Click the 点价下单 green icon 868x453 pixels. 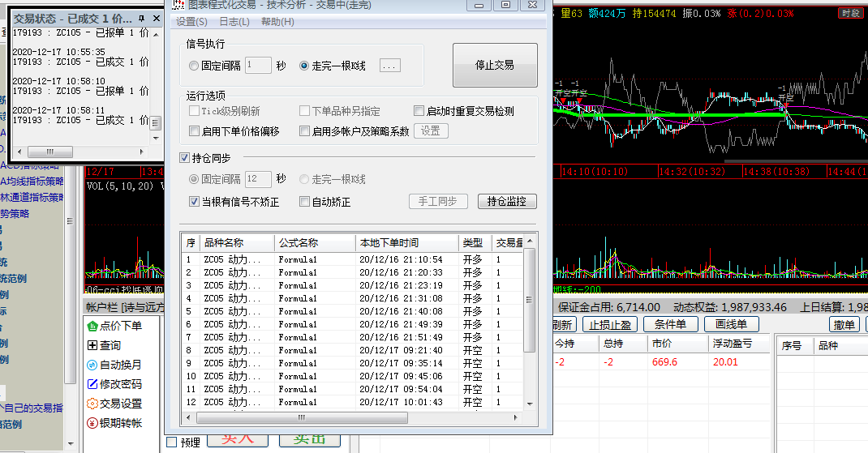[x=92, y=326]
